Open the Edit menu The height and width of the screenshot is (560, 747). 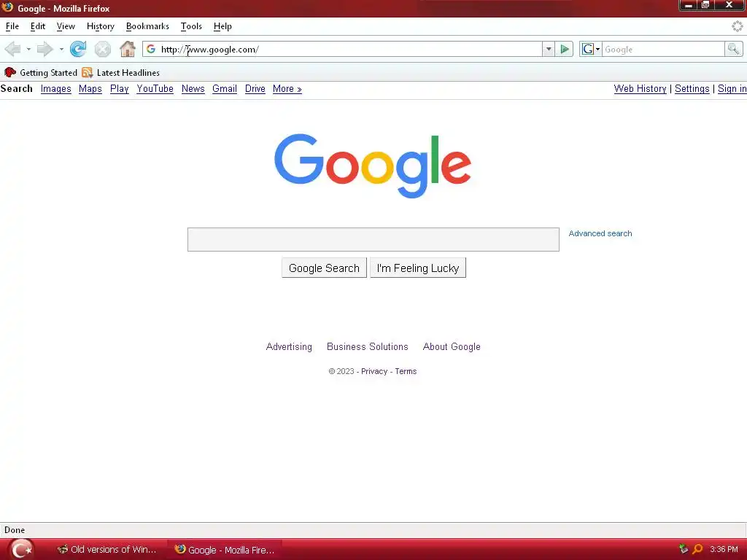tap(38, 26)
